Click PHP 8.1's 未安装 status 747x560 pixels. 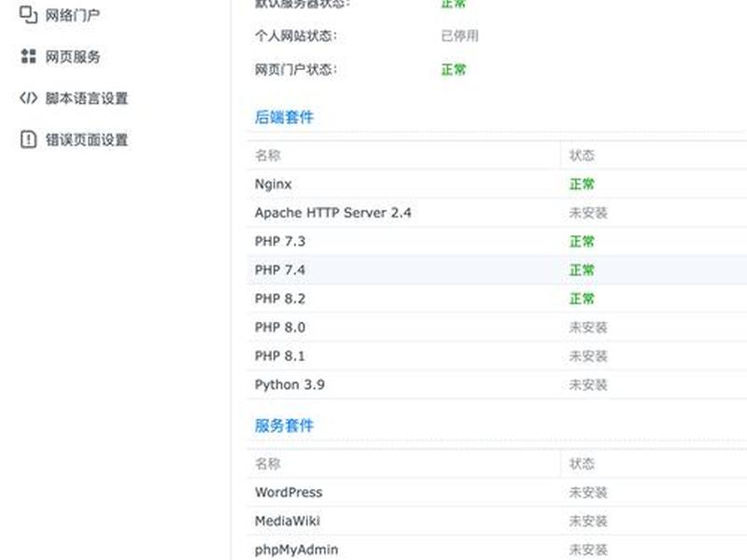[x=588, y=356]
